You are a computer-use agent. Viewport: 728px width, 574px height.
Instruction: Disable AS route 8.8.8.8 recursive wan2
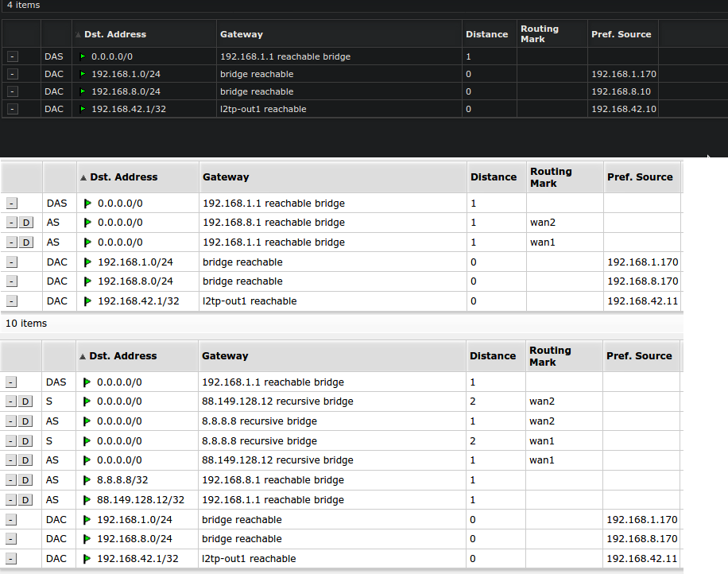pyautogui.click(x=25, y=421)
